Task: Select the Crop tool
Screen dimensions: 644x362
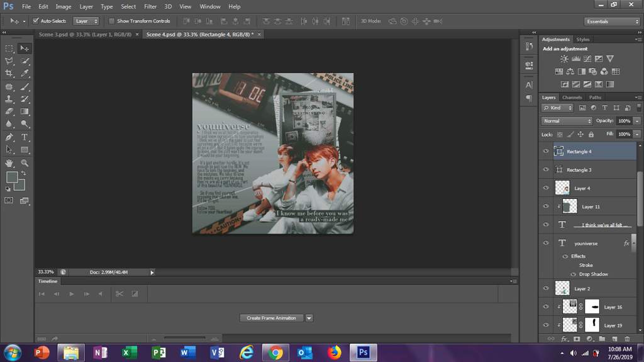Action: click(x=9, y=73)
